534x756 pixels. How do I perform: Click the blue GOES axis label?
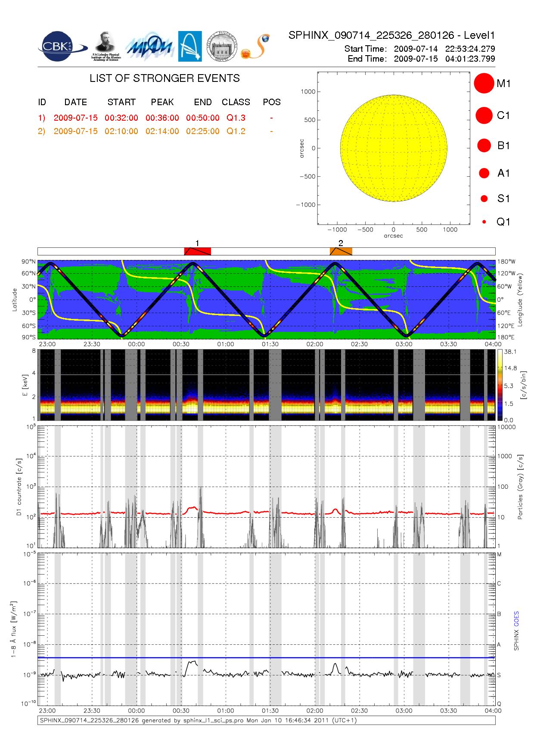[516, 619]
